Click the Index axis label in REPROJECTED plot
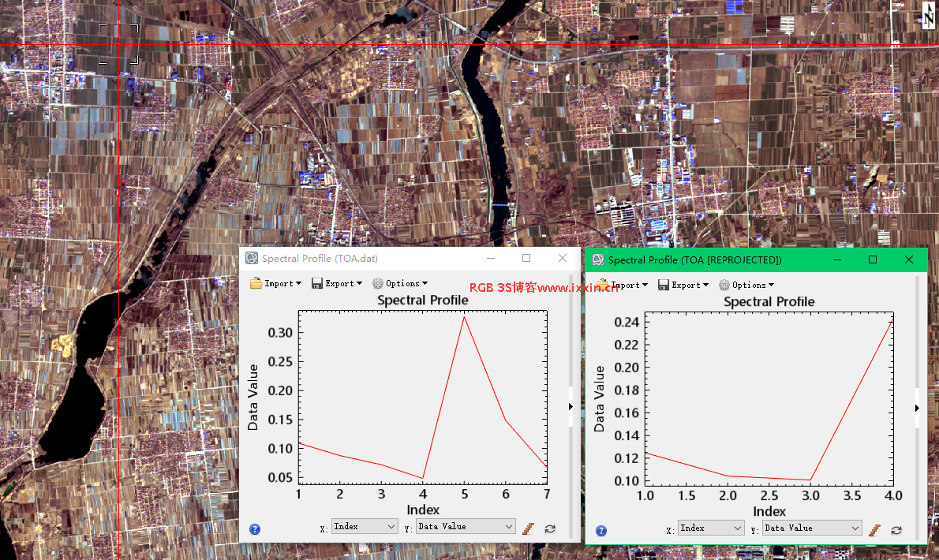939x560 pixels. [769, 512]
